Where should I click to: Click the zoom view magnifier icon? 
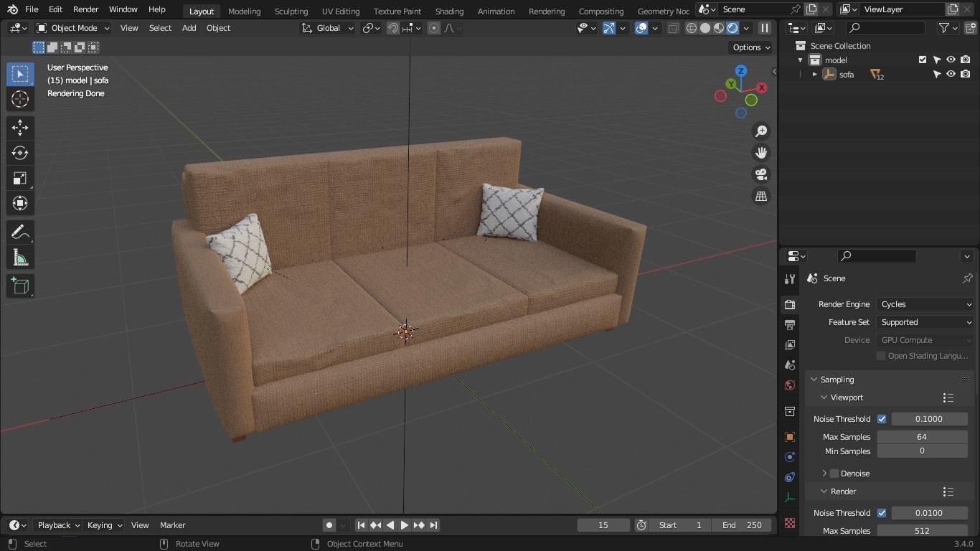point(761,131)
